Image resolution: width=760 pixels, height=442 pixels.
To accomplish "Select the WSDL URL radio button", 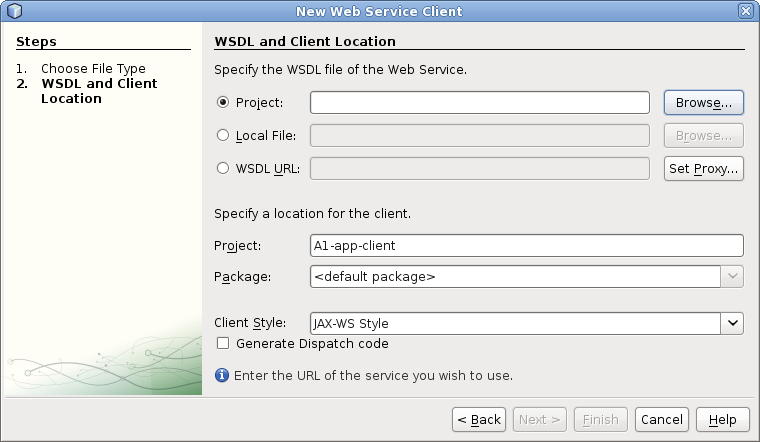I will (223, 168).
